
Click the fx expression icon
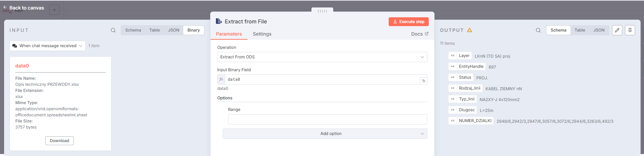[x=221, y=79]
